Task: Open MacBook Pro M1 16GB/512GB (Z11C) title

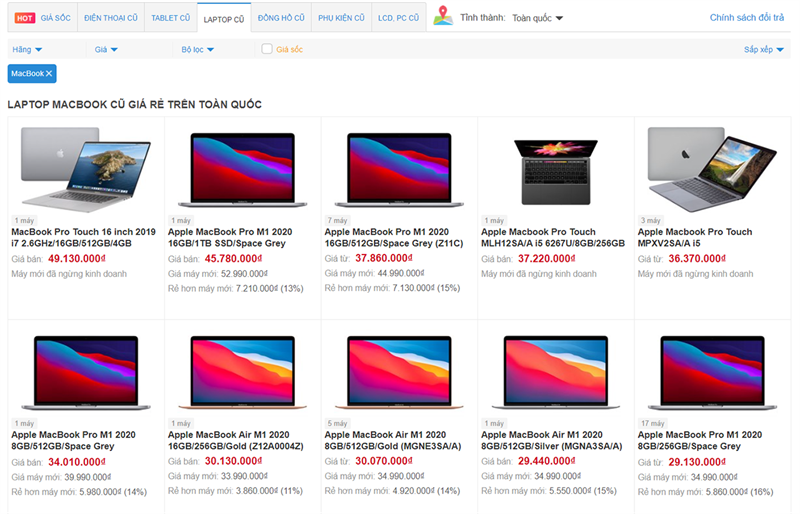Action: (x=394, y=237)
